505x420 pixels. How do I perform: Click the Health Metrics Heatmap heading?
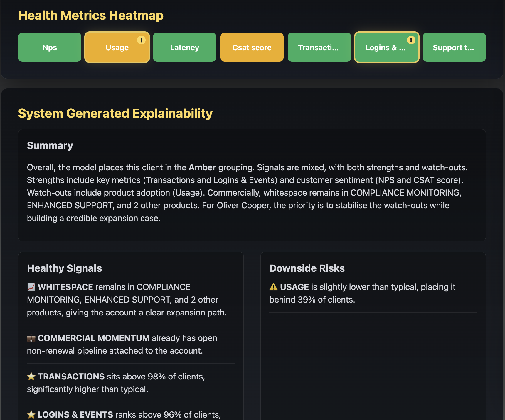(90, 15)
